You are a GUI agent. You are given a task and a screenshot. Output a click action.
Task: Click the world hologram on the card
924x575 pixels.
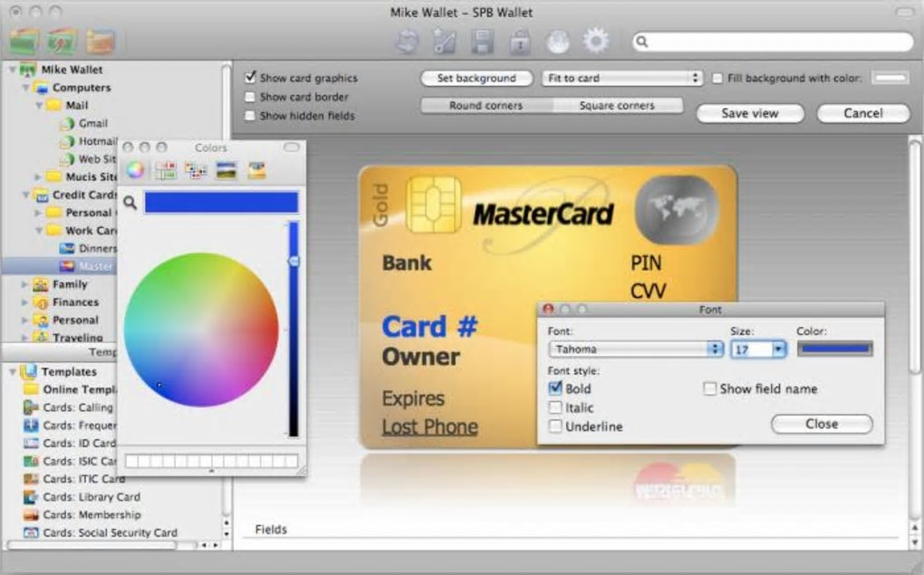pyautogui.click(x=677, y=210)
